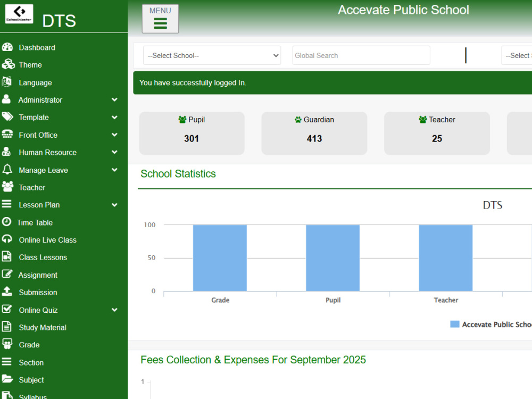The height and width of the screenshot is (399, 532).
Task: Open Class Lessons menu item
Action: tap(43, 257)
